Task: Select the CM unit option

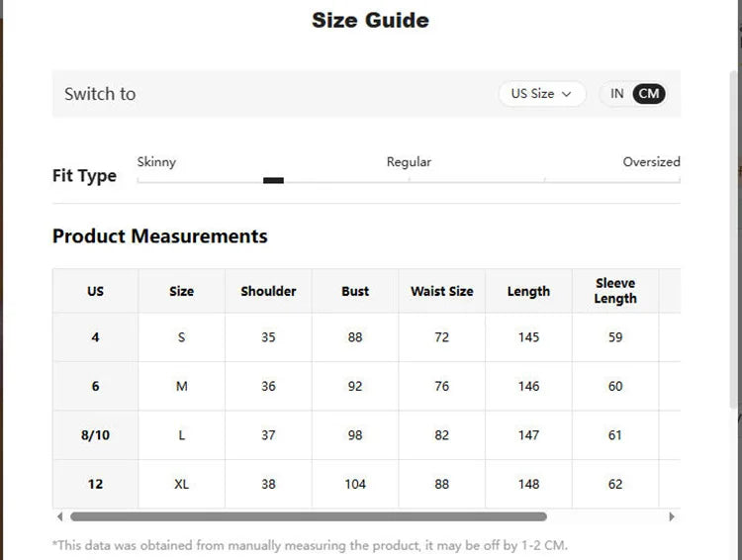Action: (x=648, y=94)
